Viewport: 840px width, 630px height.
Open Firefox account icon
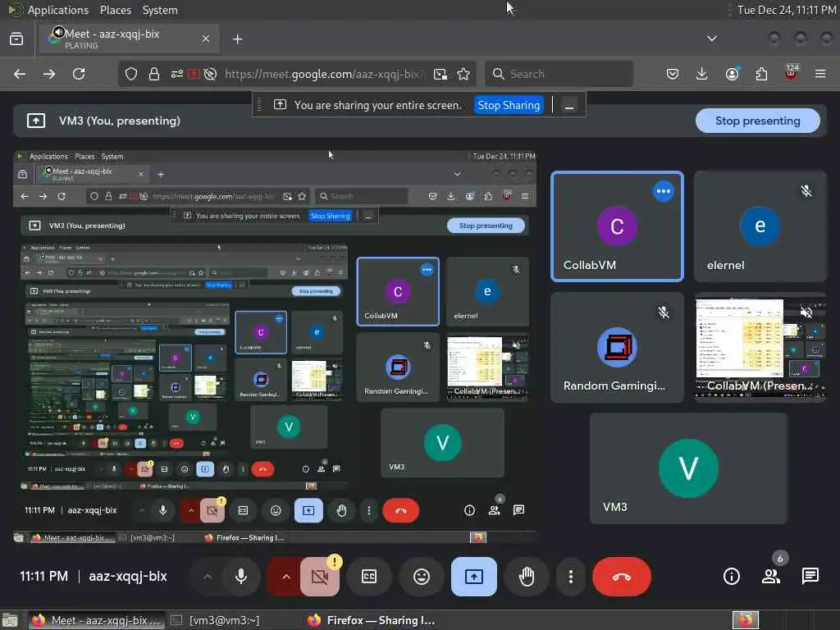pyautogui.click(x=732, y=74)
